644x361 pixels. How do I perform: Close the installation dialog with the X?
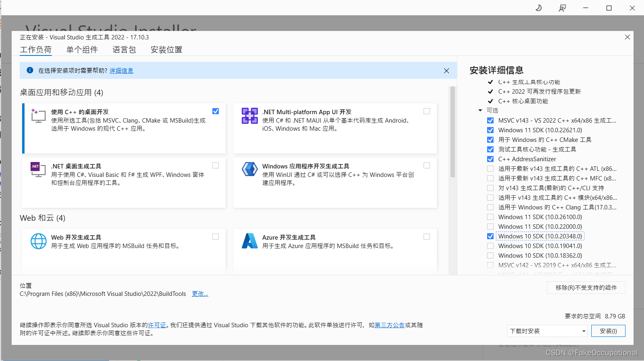628,37
